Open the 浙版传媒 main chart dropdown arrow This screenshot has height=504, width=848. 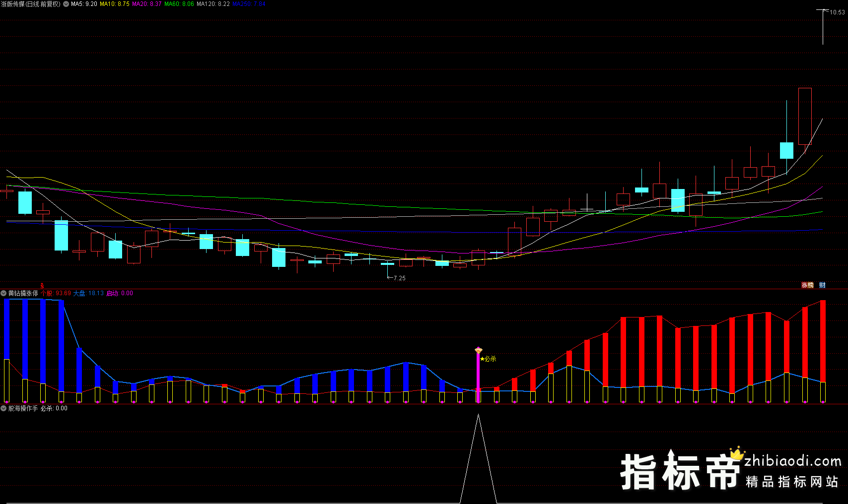coord(66,4)
